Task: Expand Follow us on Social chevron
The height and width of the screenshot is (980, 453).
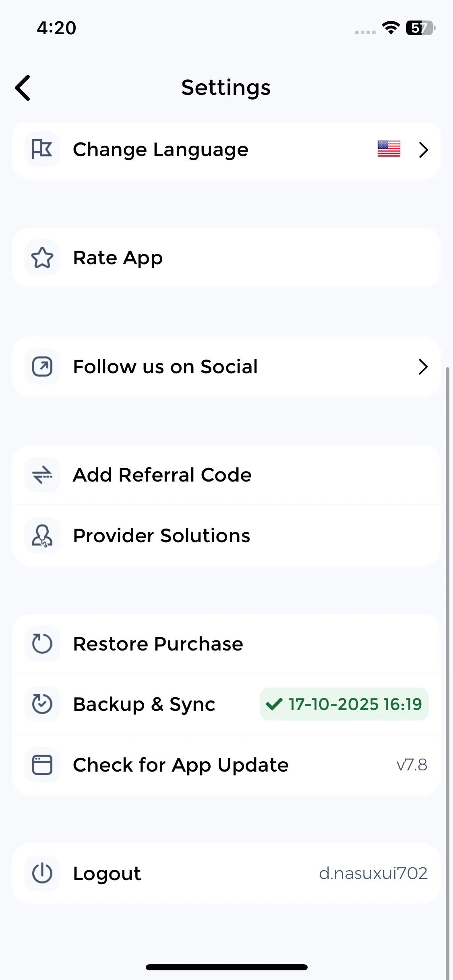Action: [423, 366]
